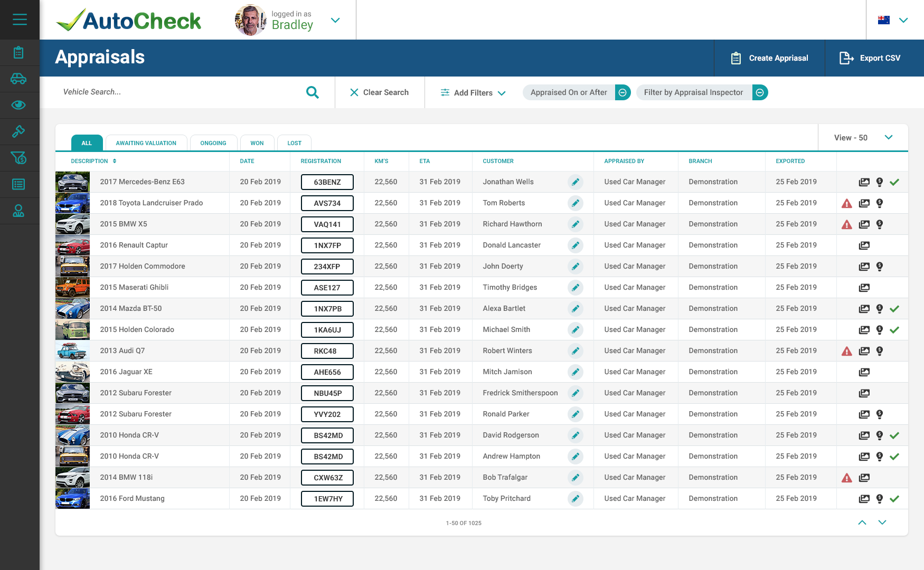Image resolution: width=924 pixels, height=570 pixels.
Task: Edit customer Jonathan Wells pencil icon
Action: [576, 182]
